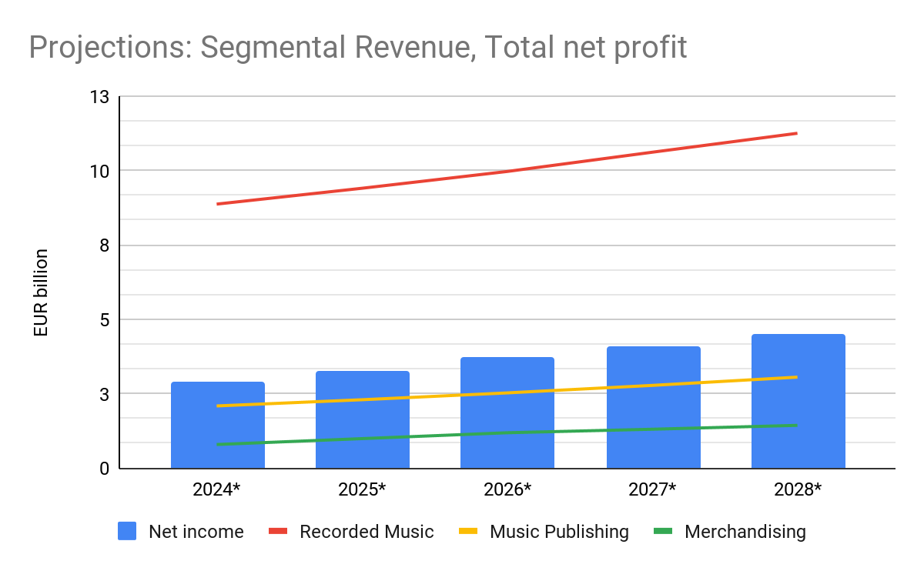Click the 'Merchandising' legend label

pos(745,532)
